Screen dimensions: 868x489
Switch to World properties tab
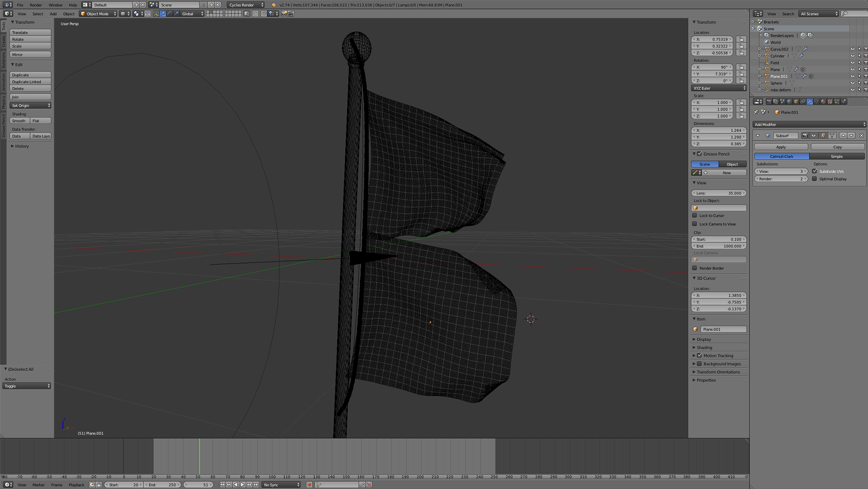(789, 102)
